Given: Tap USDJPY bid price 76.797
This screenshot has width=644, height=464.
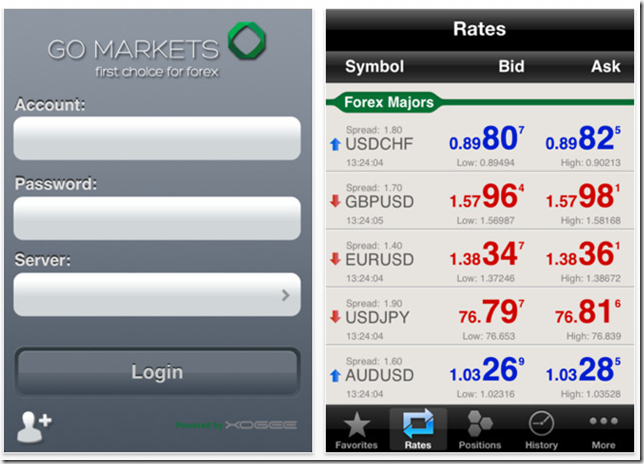Looking at the screenshot, I should tap(492, 312).
